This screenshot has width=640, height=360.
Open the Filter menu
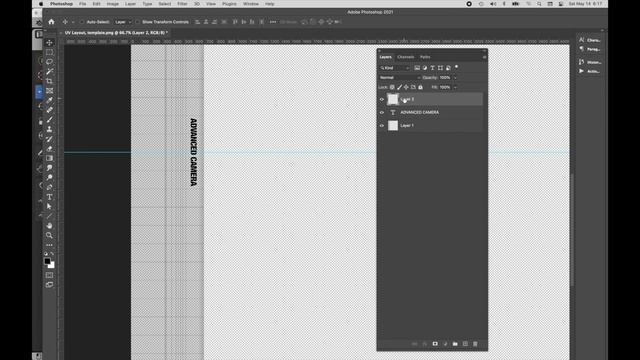182,4
